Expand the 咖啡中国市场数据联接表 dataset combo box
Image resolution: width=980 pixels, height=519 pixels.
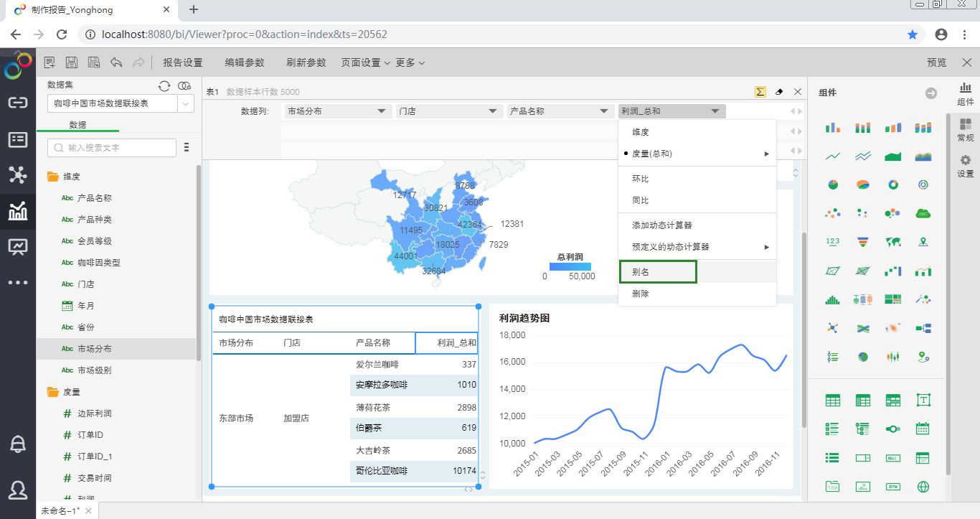click(x=186, y=104)
